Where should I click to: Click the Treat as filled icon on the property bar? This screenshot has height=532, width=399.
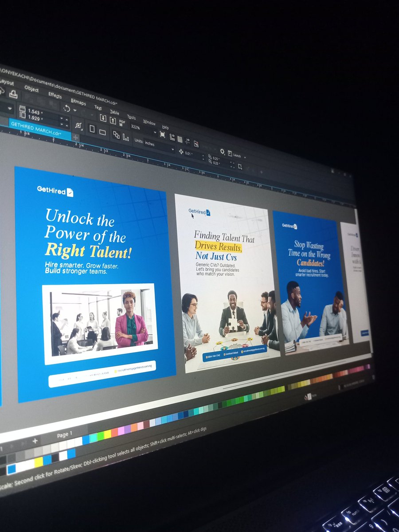[x=78, y=125]
